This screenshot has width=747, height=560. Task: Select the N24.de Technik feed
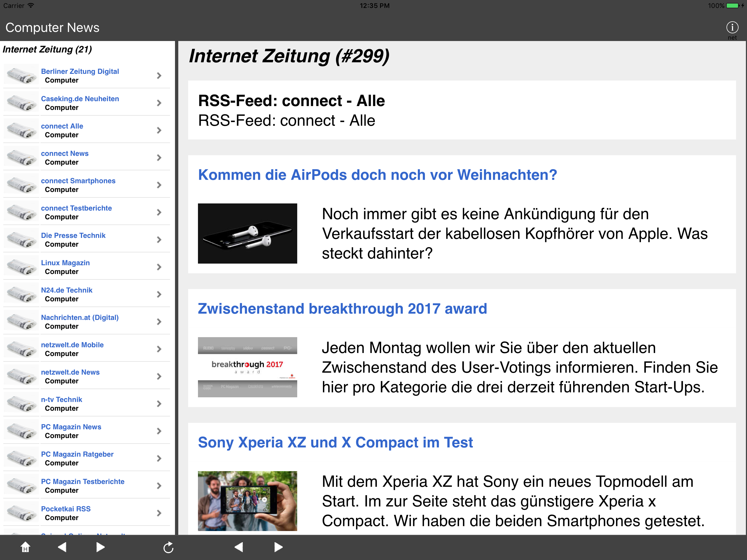[x=66, y=290]
